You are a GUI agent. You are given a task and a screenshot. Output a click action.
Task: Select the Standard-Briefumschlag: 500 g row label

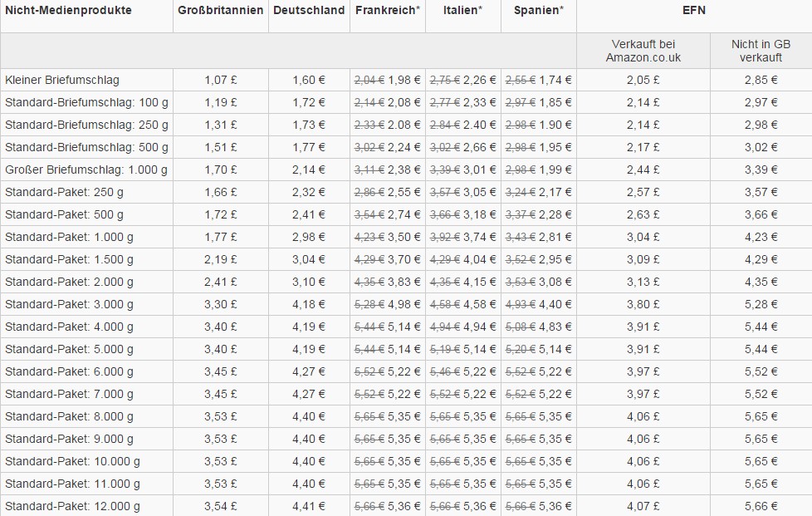[x=86, y=148]
